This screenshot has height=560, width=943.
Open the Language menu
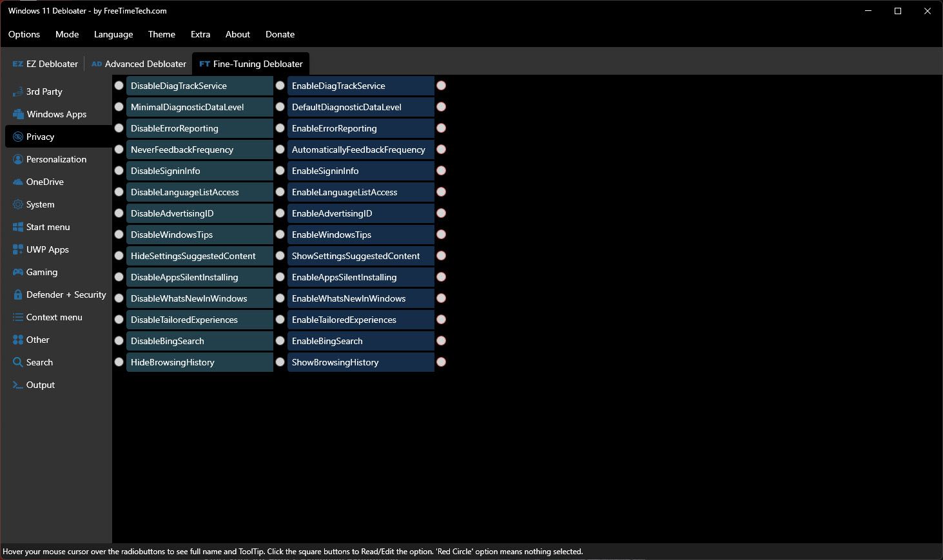click(x=113, y=34)
